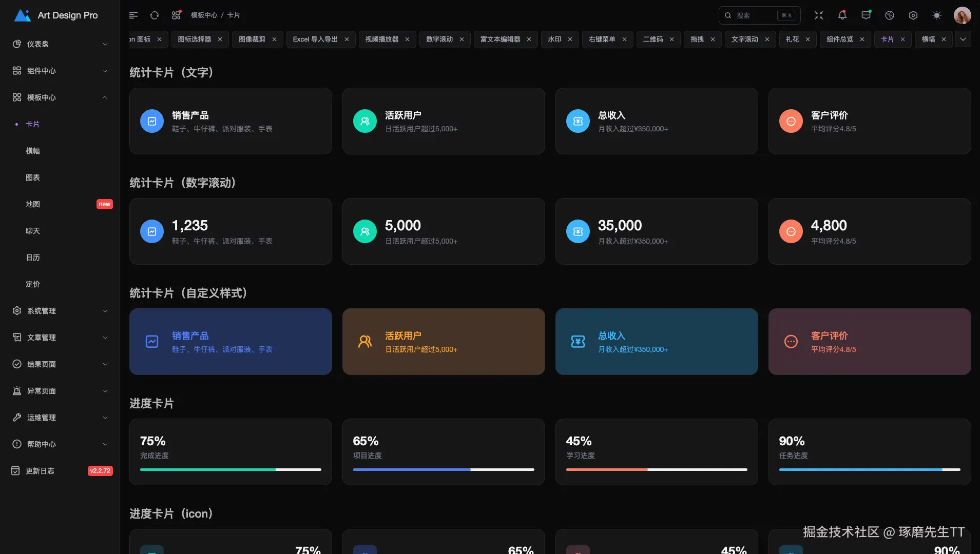This screenshot has height=554, width=980.
Task: Toggle the sidebar collapse menu icon
Action: click(x=133, y=15)
